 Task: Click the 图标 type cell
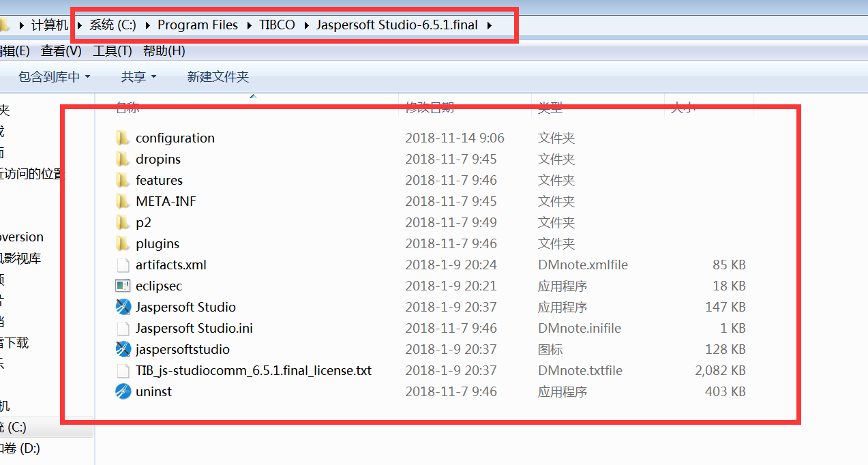pos(550,349)
